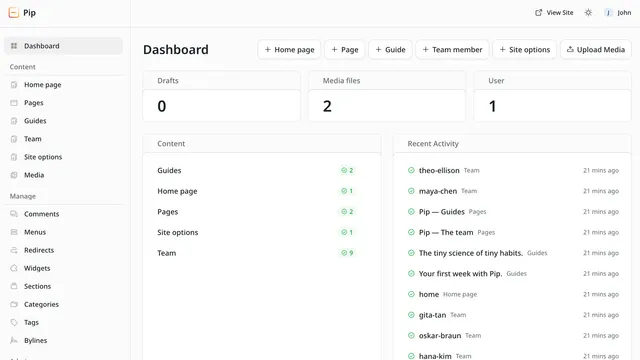Click the check icon beside oskar-braun

(x=411, y=336)
